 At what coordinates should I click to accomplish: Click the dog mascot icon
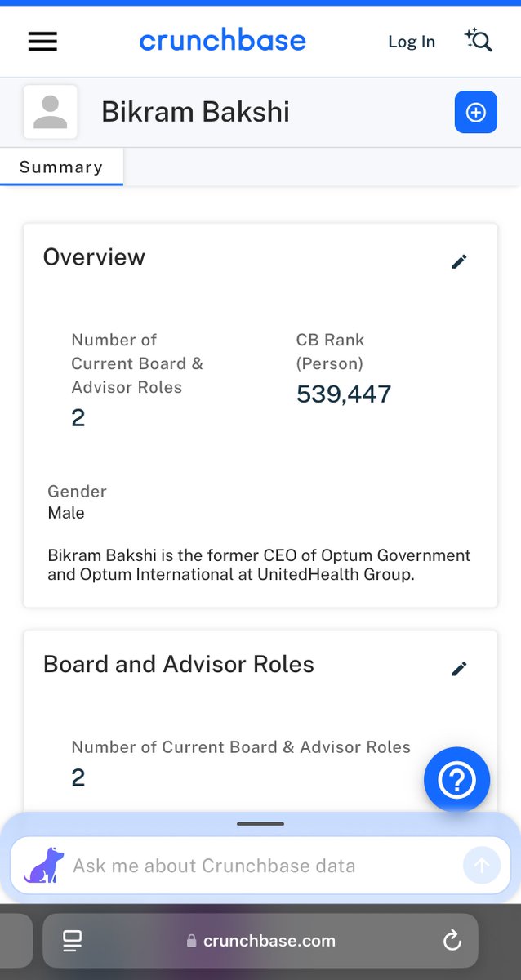44,865
